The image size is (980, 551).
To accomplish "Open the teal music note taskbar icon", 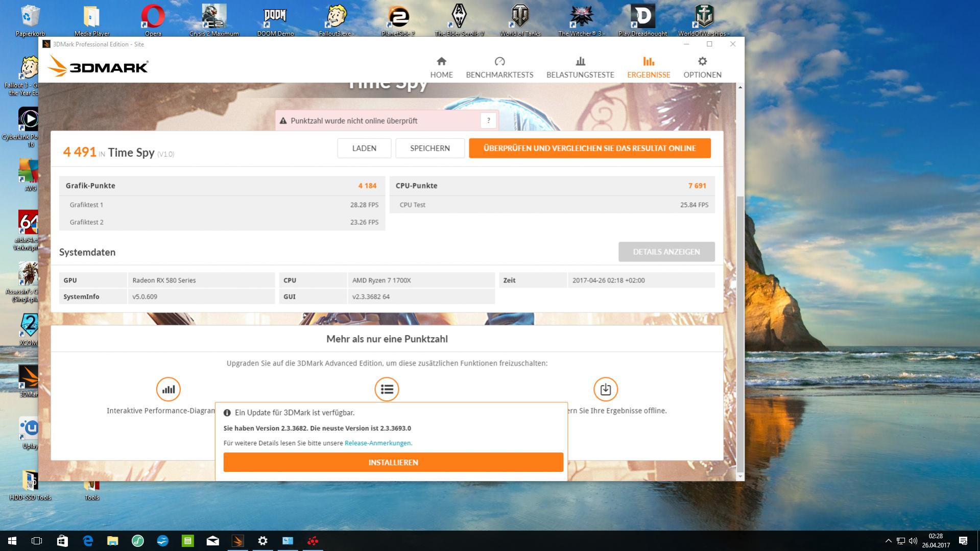I will pyautogui.click(x=138, y=541).
